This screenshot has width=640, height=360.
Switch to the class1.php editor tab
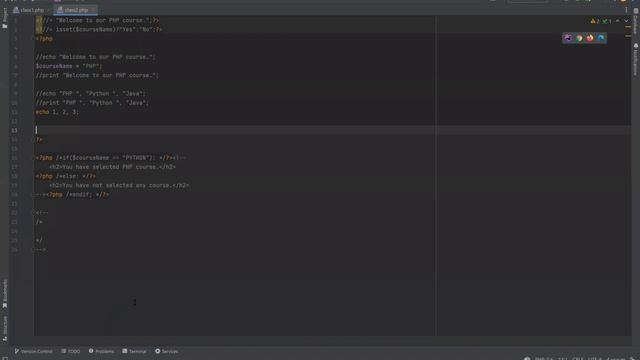point(31,10)
